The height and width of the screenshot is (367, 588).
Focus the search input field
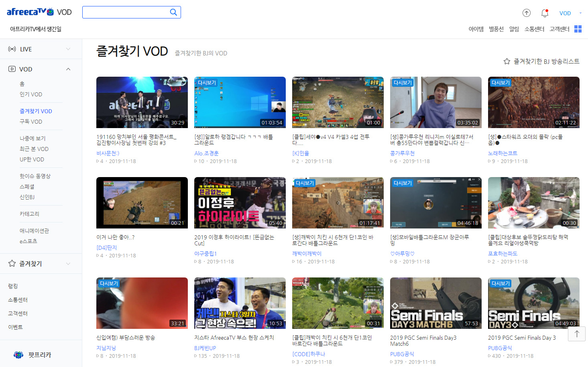click(126, 12)
